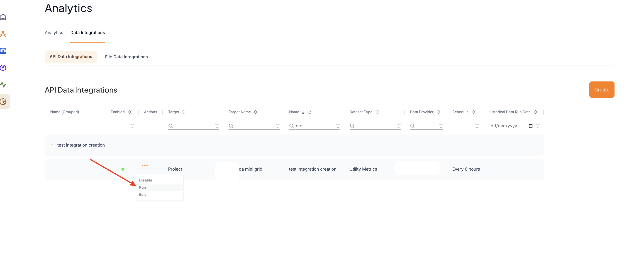Viewport: 644px width, 260px height.
Task: Open calendar picker for Historical Data Run Date
Action: click(x=530, y=126)
